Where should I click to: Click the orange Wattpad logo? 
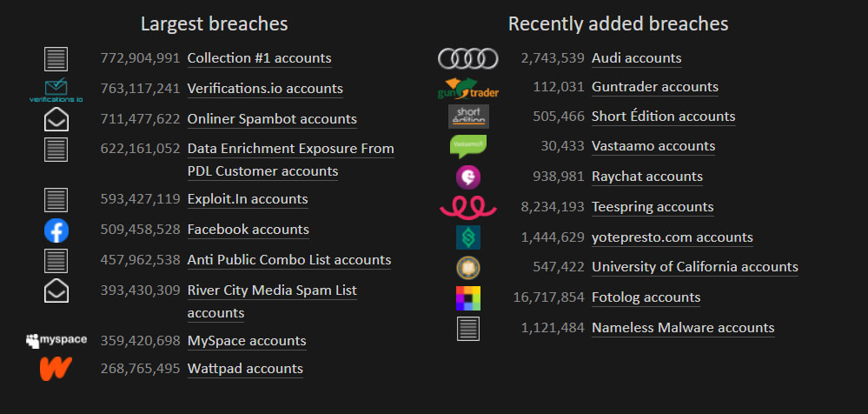[x=56, y=369]
